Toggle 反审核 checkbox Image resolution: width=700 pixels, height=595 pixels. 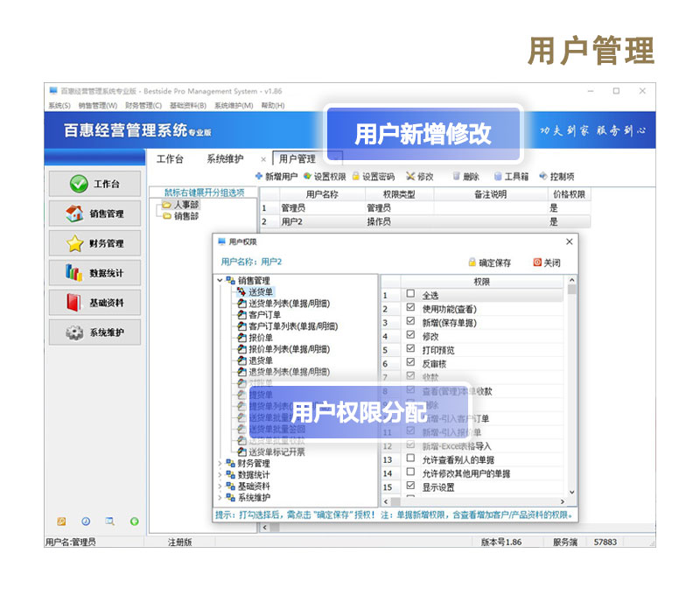tap(410, 362)
